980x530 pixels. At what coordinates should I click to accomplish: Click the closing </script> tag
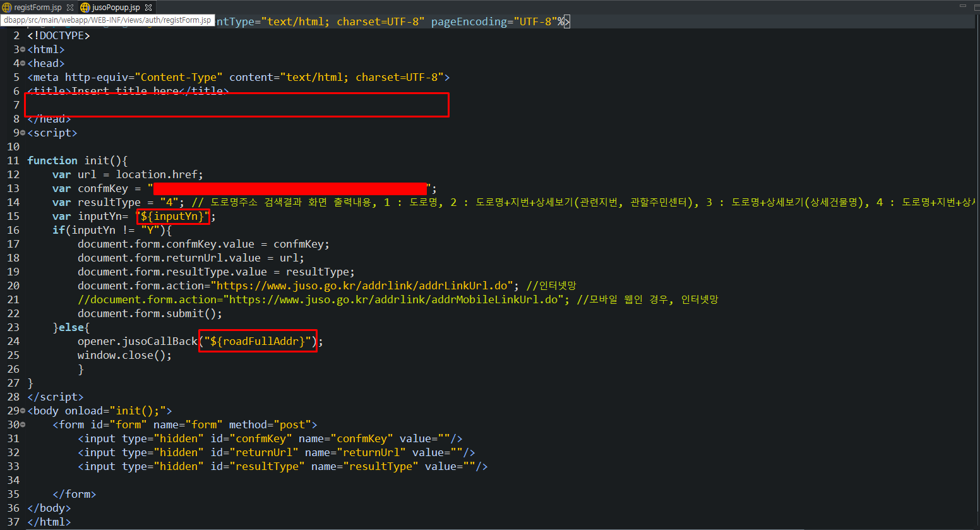tap(56, 397)
